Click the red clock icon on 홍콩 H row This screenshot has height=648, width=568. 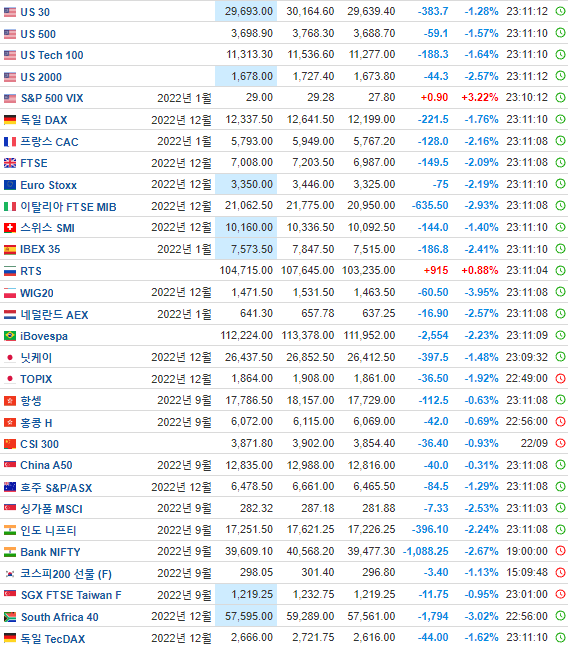coord(560,422)
